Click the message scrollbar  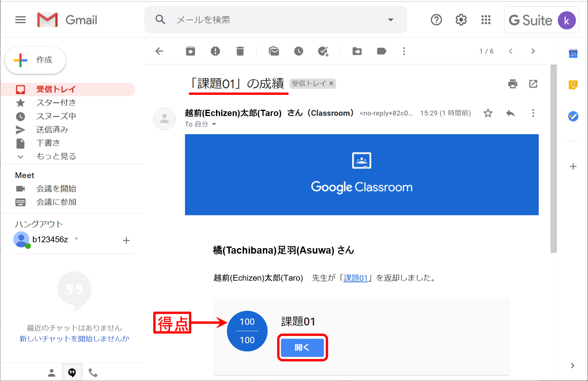(x=554, y=159)
